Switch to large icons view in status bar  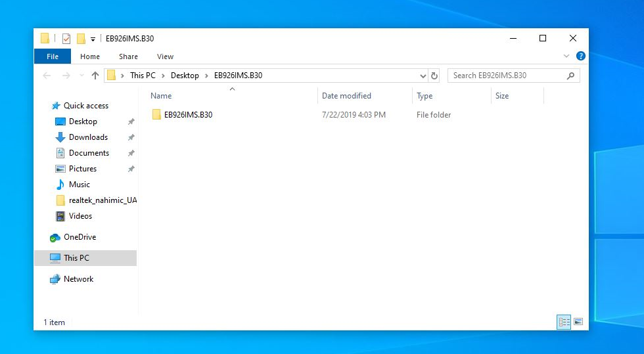pos(578,322)
